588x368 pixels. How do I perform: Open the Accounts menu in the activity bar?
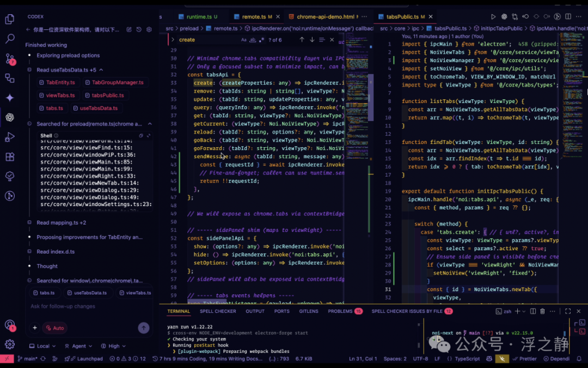(x=10, y=325)
